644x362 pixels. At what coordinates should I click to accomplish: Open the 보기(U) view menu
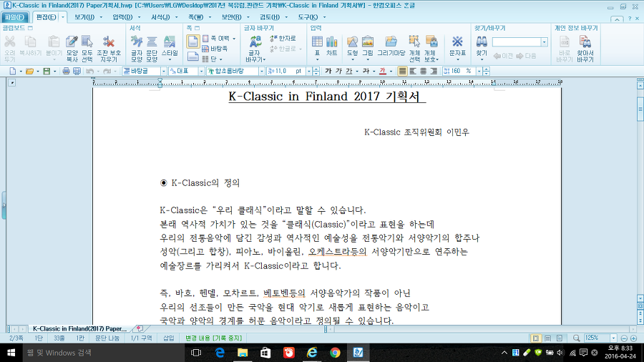(84, 17)
